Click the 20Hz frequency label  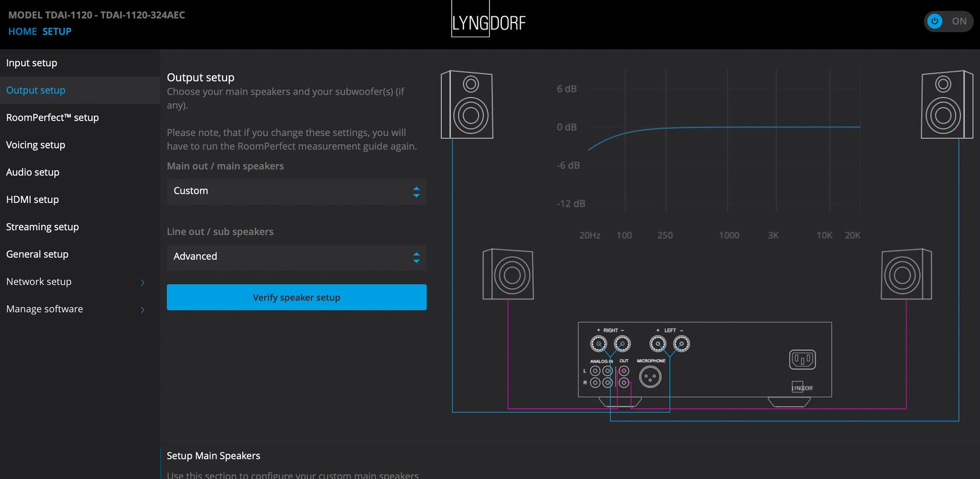[x=590, y=235]
